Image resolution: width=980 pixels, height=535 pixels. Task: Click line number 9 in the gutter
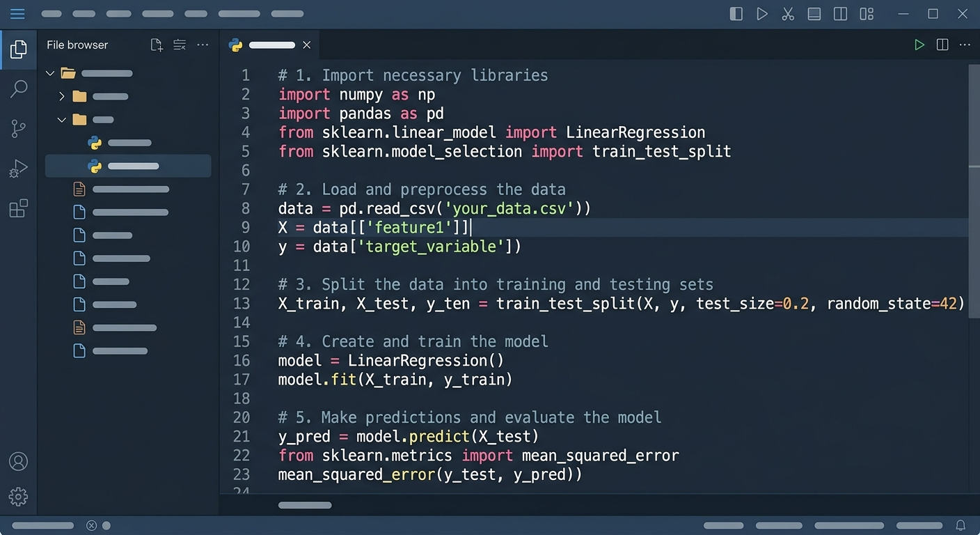coord(245,228)
